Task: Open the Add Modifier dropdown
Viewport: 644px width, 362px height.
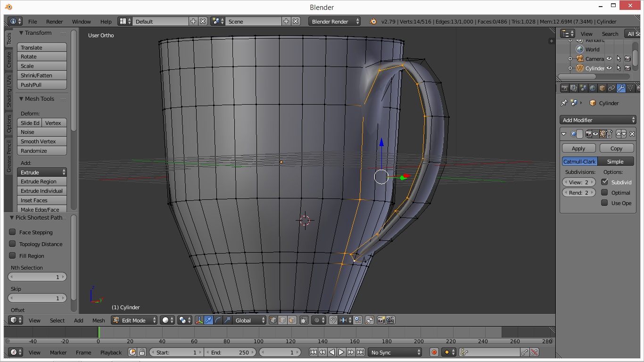Action: tap(597, 120)
